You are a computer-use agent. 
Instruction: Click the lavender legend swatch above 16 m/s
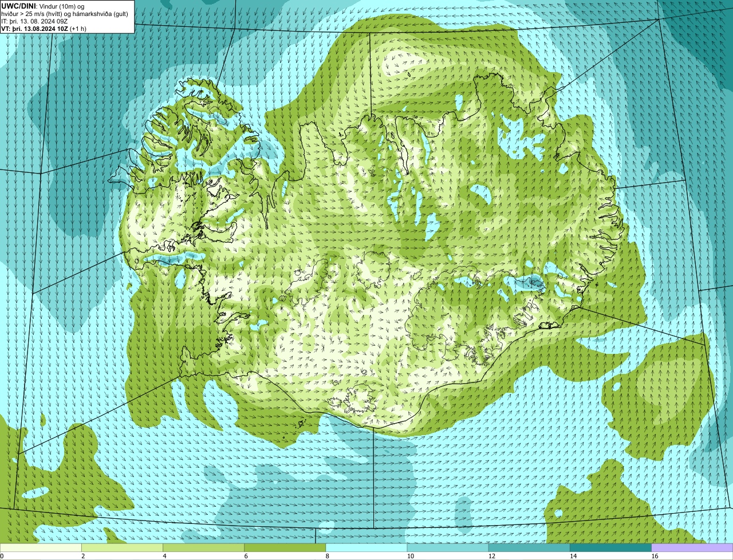(692, 547)
